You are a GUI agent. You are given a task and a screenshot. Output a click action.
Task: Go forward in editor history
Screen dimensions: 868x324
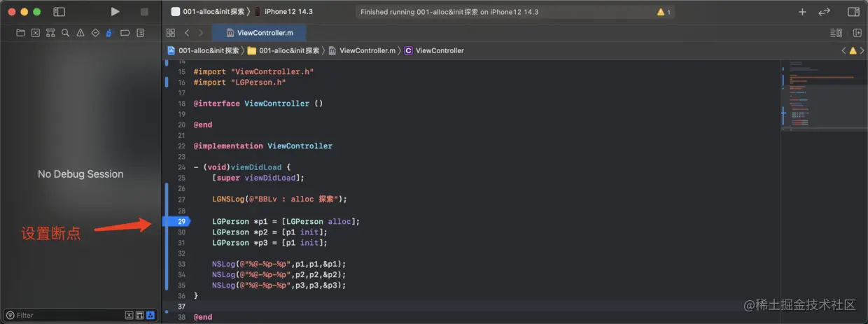(201, 33)
